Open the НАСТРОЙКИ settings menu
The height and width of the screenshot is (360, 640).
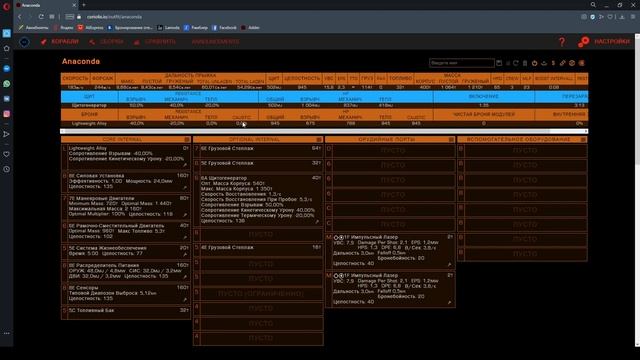coord(604,42)
